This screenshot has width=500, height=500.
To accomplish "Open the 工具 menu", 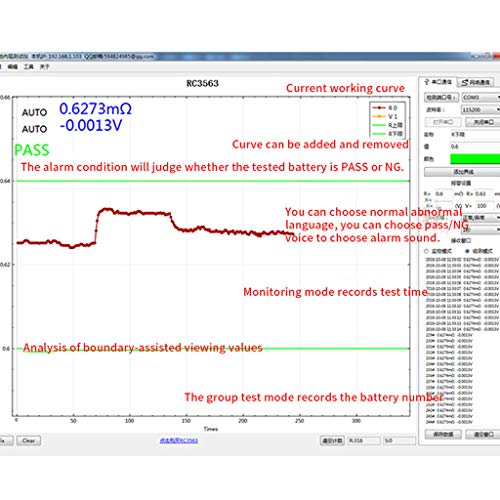I will click(29, 67).
